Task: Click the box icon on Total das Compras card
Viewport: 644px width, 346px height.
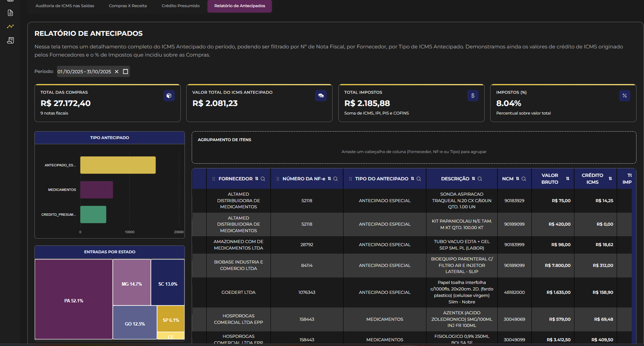Action: pyautogui.click(x=169, y=96)
